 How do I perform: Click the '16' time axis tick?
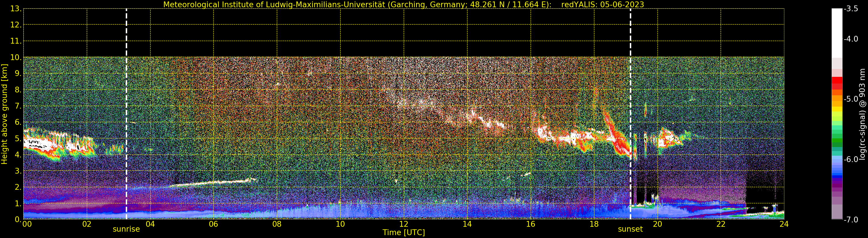531,224
